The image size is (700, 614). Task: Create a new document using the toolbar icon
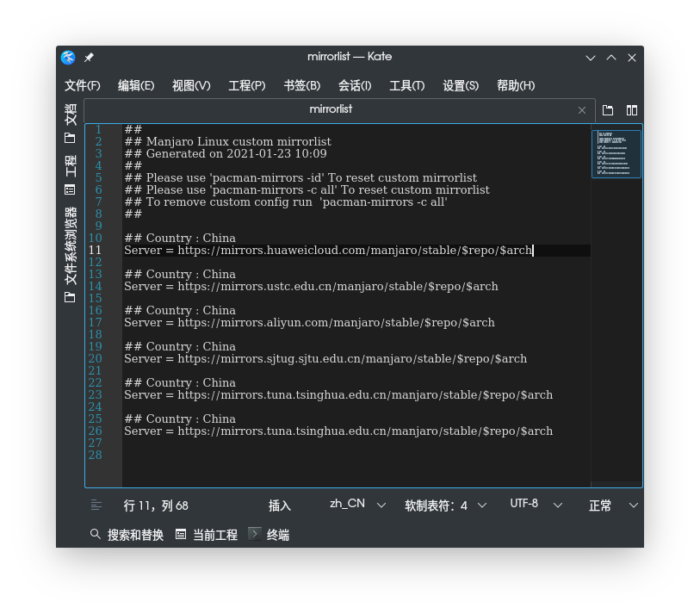click(608, 110)
